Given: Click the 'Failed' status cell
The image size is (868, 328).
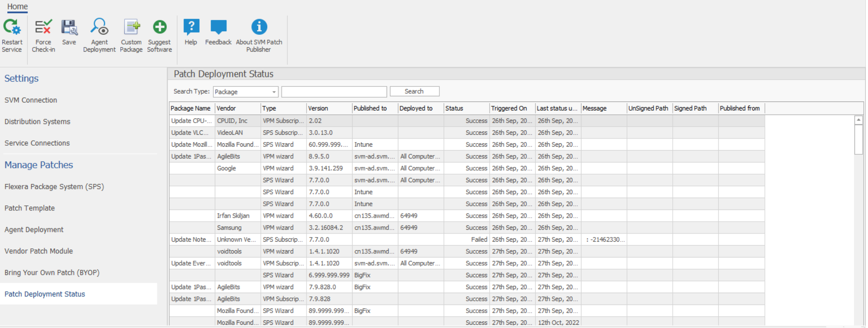Looking at the screenshot, I should pos(467,239).
